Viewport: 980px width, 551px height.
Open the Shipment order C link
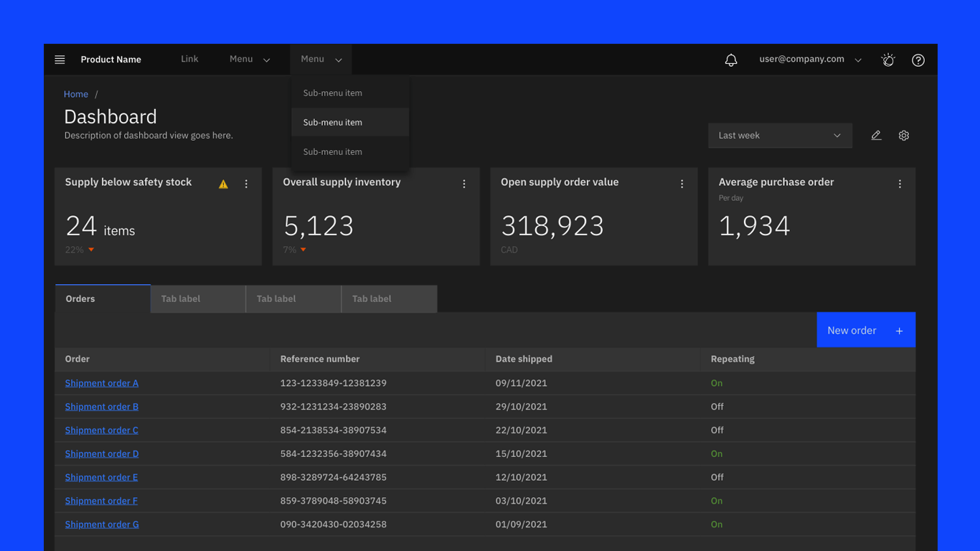tap(101, 430)
